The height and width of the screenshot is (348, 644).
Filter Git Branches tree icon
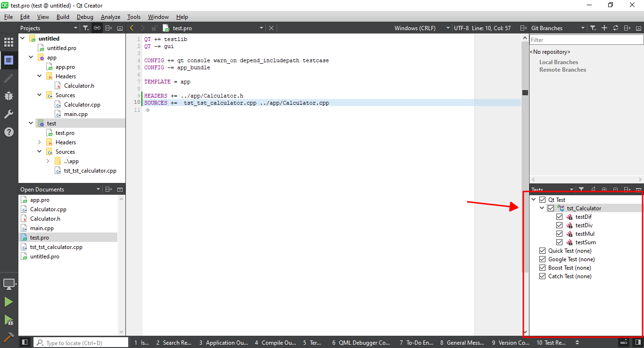[x=593, y=28]
